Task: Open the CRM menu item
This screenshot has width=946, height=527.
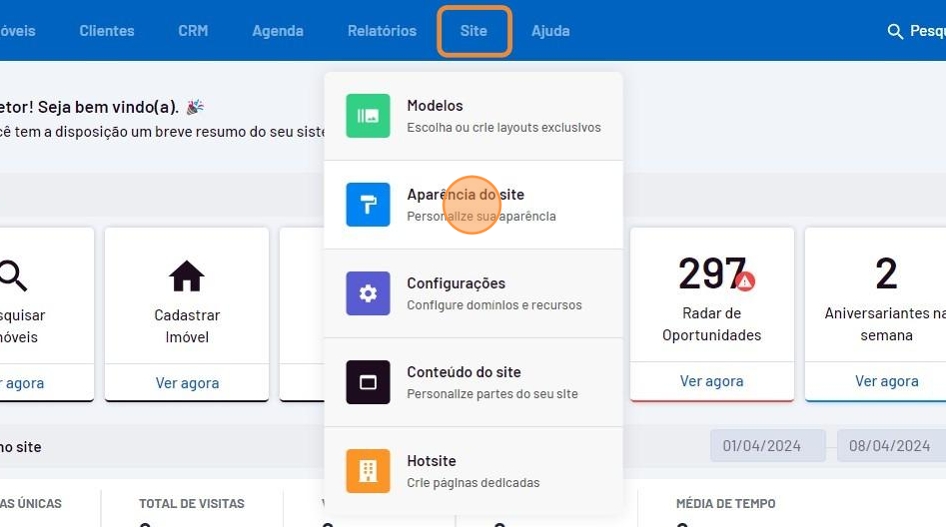Action: pyautogui.click(x=193, y=31)
